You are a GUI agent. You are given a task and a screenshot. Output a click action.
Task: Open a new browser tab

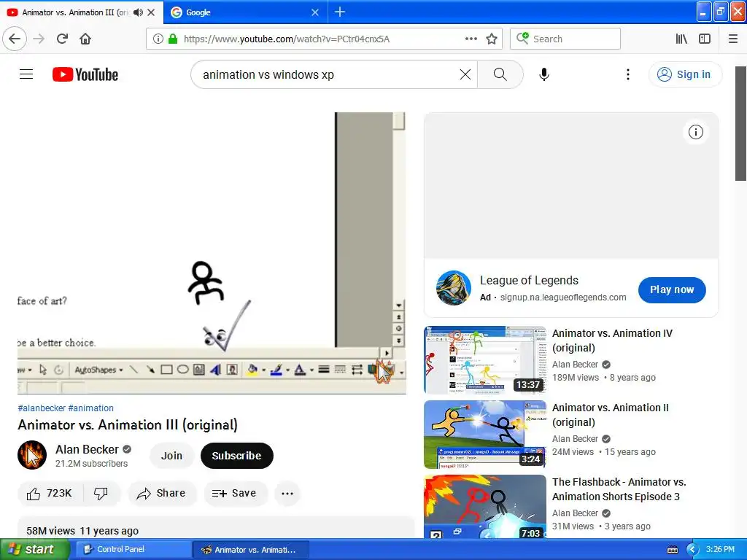340,12
